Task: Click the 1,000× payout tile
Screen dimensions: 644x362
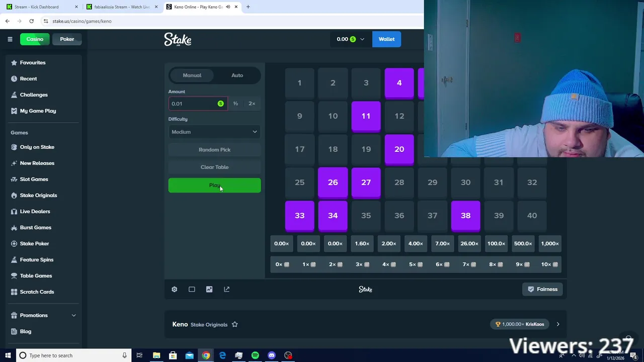Action: [x=549, y=244]
